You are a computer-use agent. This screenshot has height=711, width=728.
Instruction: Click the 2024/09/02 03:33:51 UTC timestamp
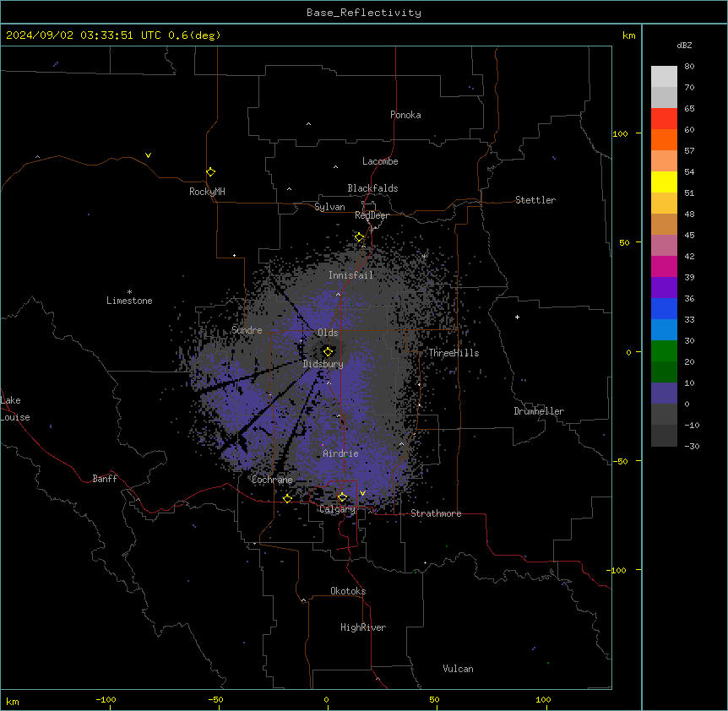(84, 35)
